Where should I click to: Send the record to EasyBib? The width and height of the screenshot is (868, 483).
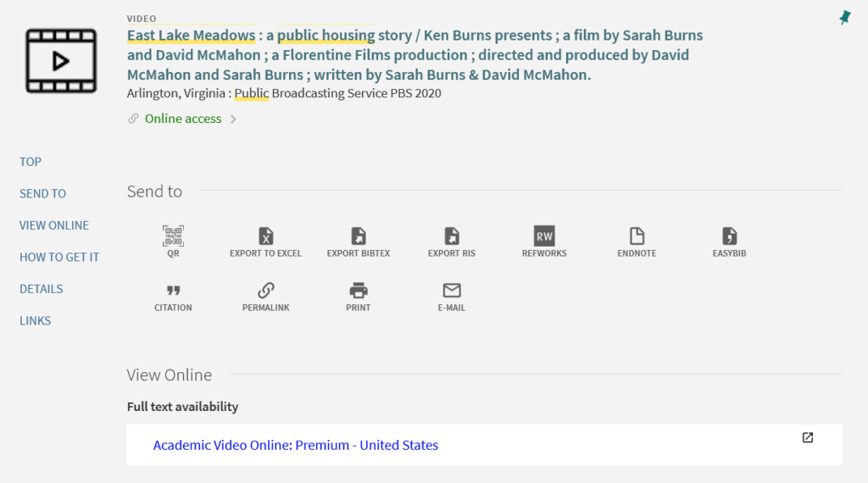click(729, 241)
